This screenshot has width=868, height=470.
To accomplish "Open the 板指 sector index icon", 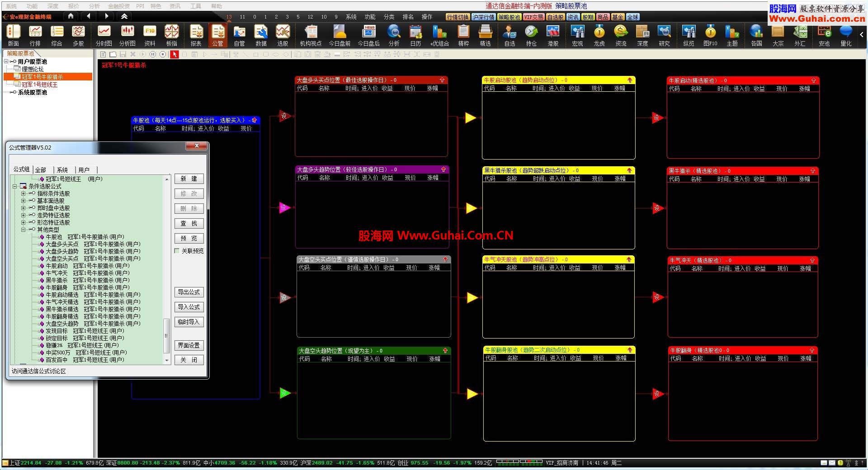I will (171, 35).
